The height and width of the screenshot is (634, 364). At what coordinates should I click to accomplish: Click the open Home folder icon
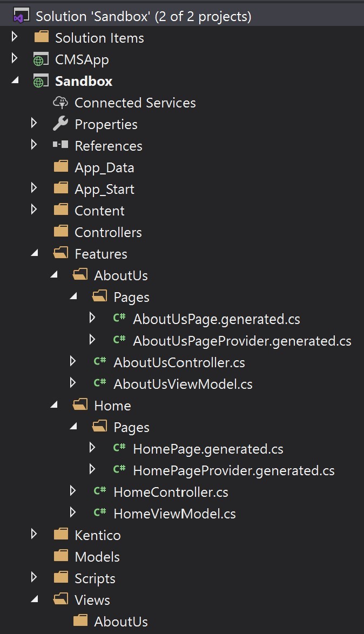[x=80, y=404]
